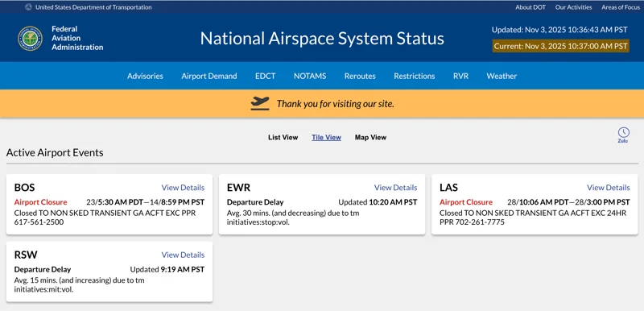
Task: View Details for RSW airport
Action: 183,255
